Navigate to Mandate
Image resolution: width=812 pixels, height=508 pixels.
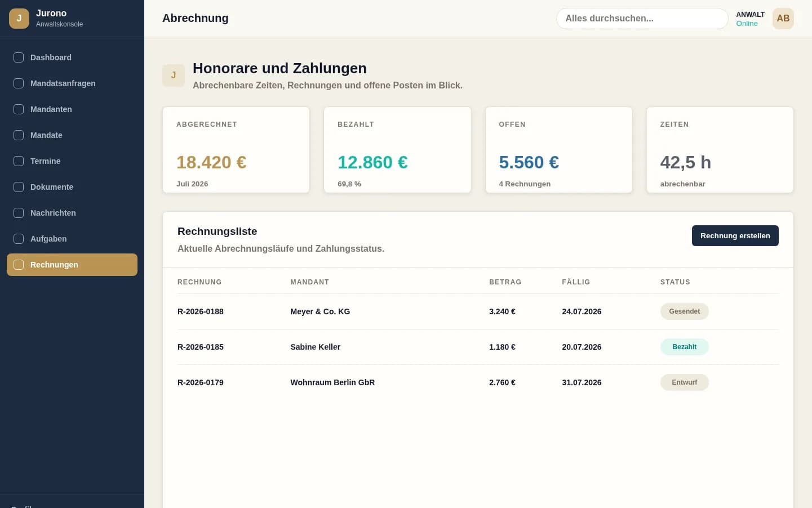(72, 135)
